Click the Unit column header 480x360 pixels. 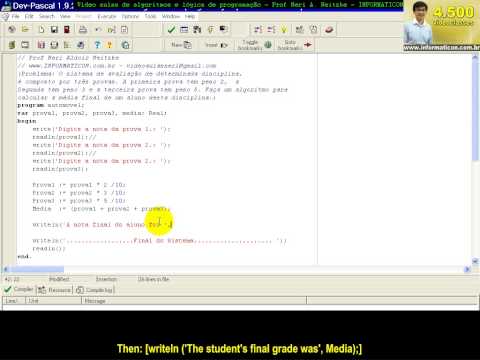point(53,301)
